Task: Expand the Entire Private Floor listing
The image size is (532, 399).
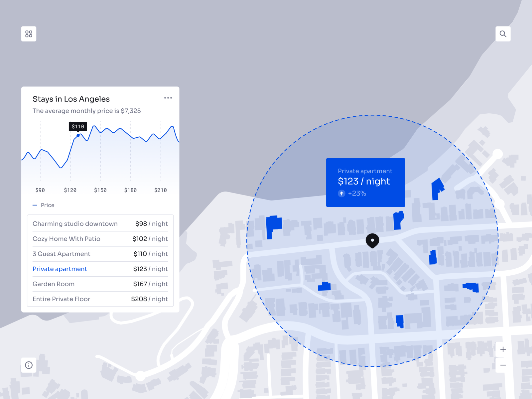Action: (100, 299)
